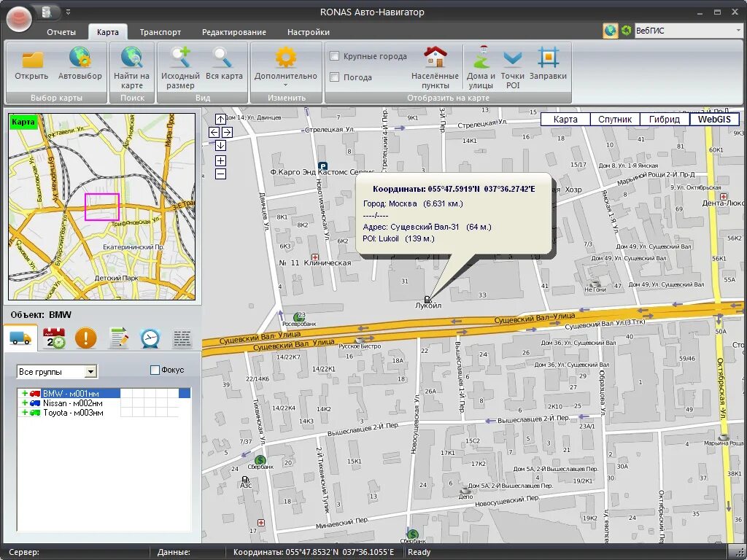
Task: Reset view with Исходный размер
Action: (x=180, y=67)
